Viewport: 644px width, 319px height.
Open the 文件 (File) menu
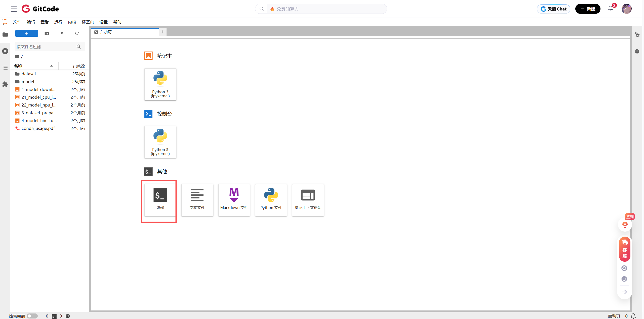17,22
